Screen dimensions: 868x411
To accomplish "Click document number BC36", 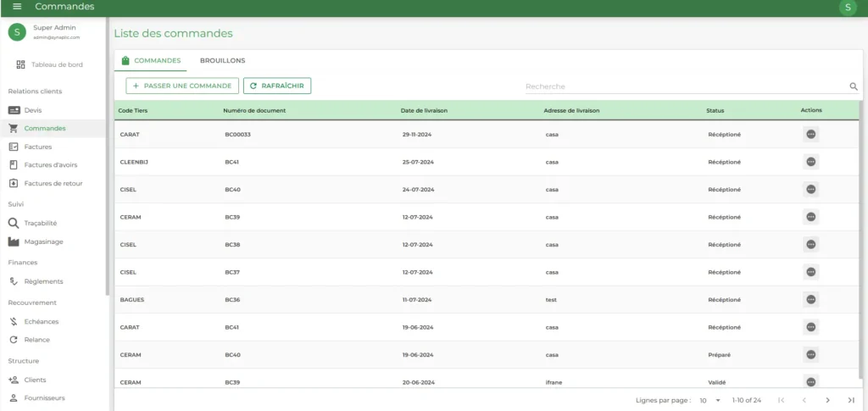I will [232, 300].
